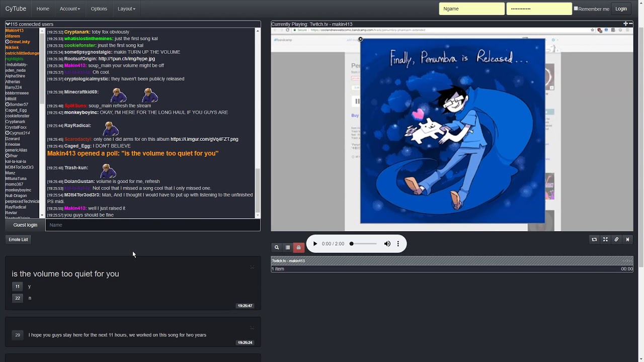Select user Cygnus314 in user list
The image size is (644, 362).
coord(18,133)
